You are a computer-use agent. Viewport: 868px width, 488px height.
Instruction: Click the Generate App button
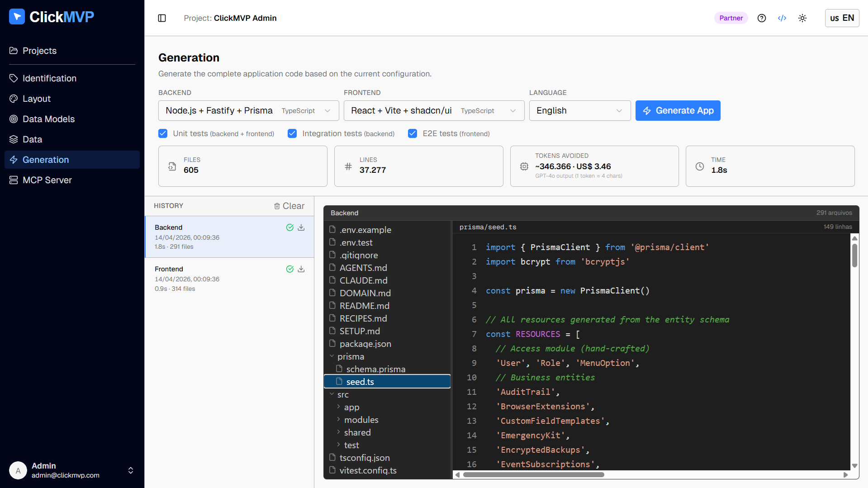[x=678, y=111]
